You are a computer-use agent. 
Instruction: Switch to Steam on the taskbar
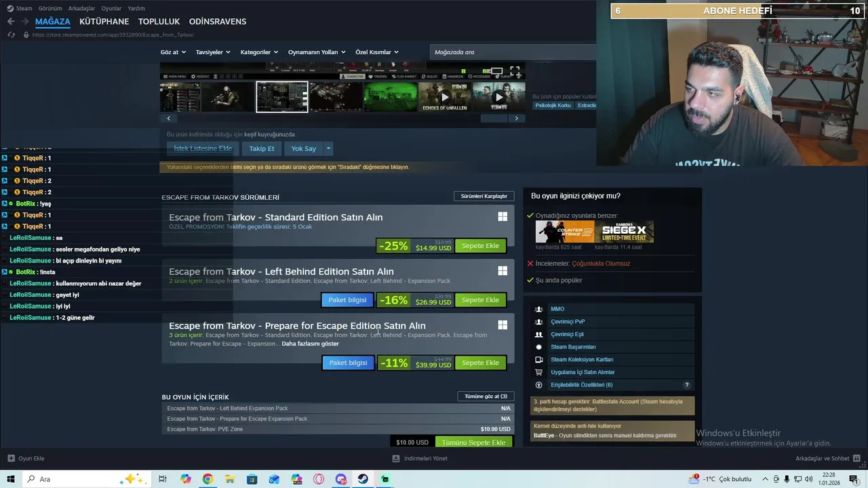click(363, 479)
